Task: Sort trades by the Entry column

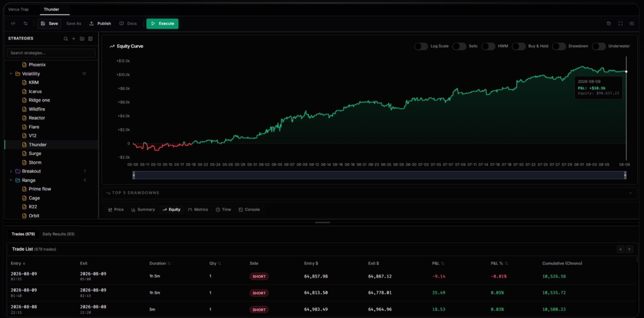Action: 18,264
